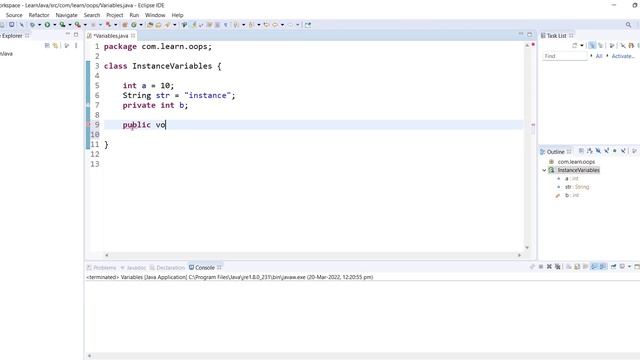
Task: Toggle Scroll Lock in Console toolbar
Action: (577, 267)
